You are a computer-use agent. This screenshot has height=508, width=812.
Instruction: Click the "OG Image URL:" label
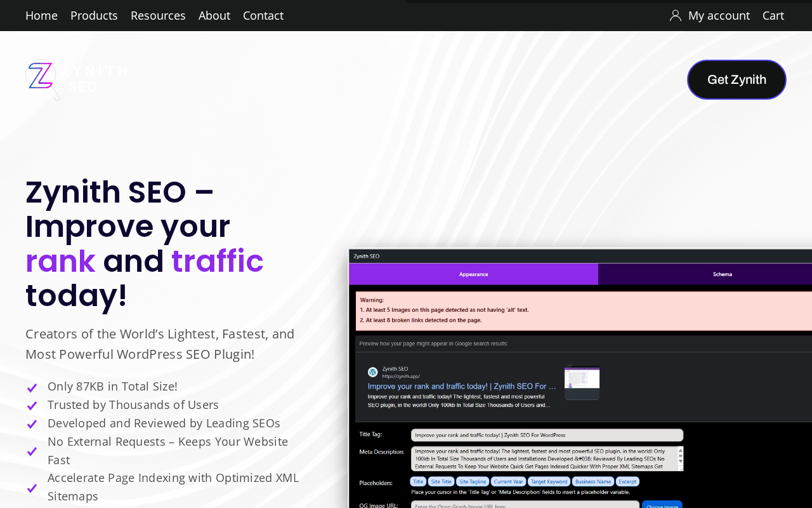pyautogui.click(x=379, y=505)
